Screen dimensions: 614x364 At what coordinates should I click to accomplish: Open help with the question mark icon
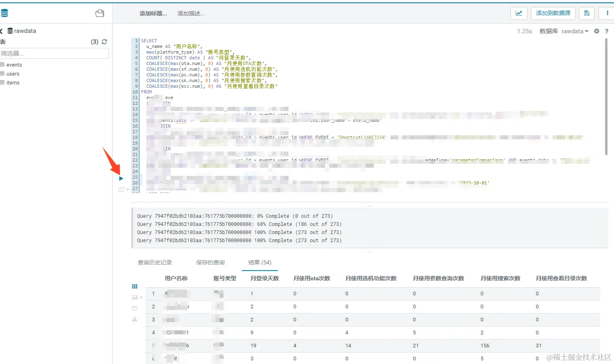[607, 31]
